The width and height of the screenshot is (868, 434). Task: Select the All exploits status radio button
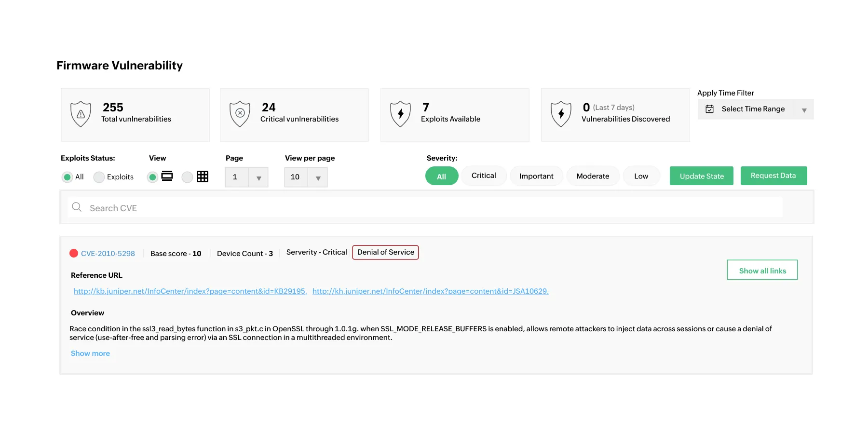click(68, 177)
